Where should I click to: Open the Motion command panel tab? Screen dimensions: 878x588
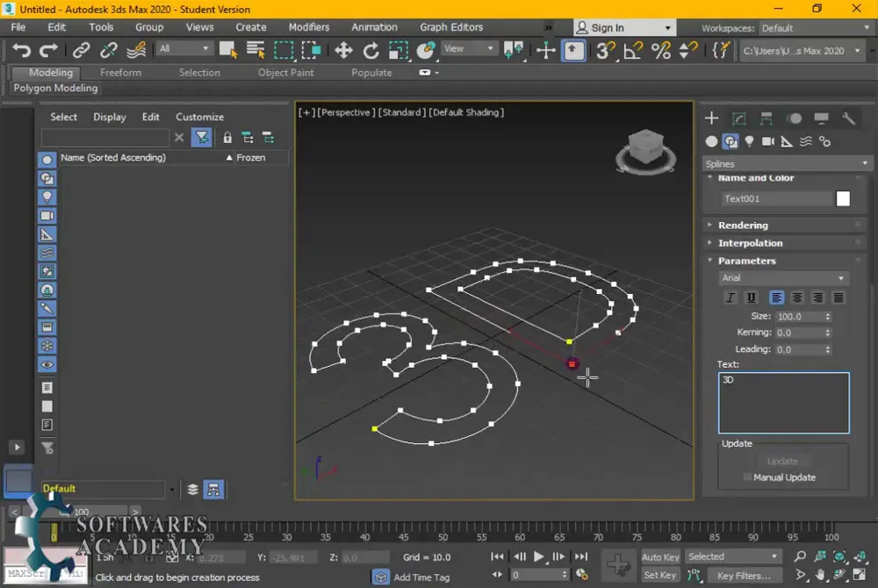point(794,118)
